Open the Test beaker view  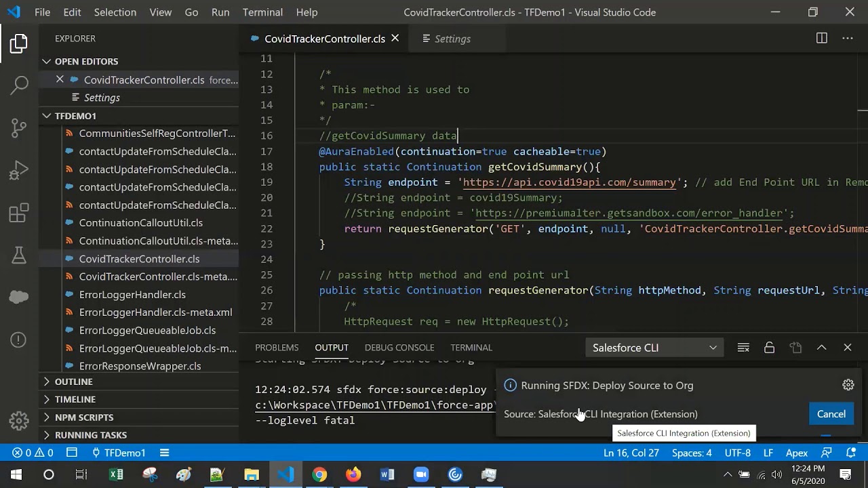[19, 254]
